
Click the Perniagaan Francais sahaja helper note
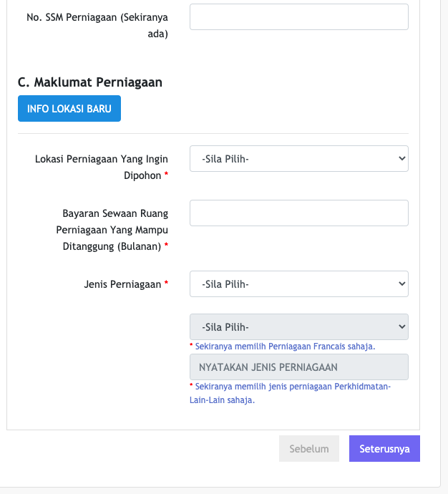tap(285, 347)
